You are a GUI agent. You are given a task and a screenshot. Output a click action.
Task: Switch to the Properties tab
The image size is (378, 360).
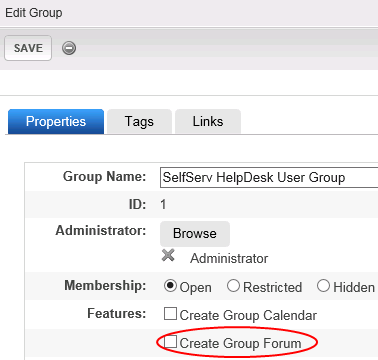point(56,121)
